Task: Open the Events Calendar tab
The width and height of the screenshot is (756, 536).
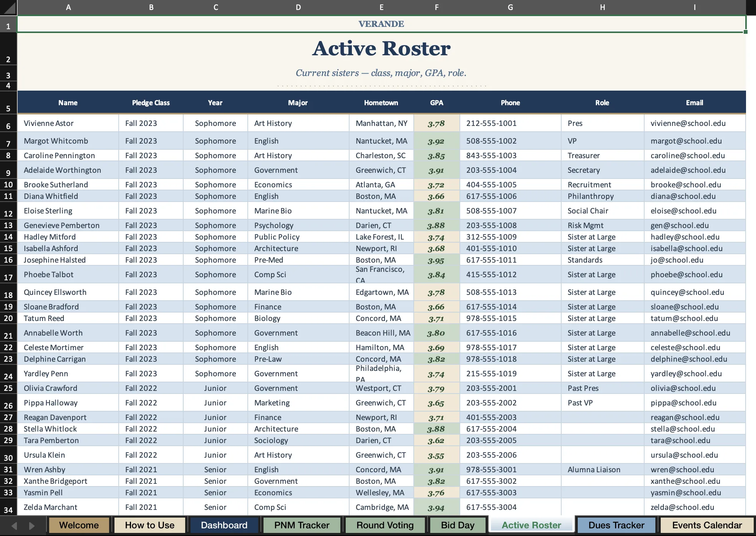Action: click(707, 525)
